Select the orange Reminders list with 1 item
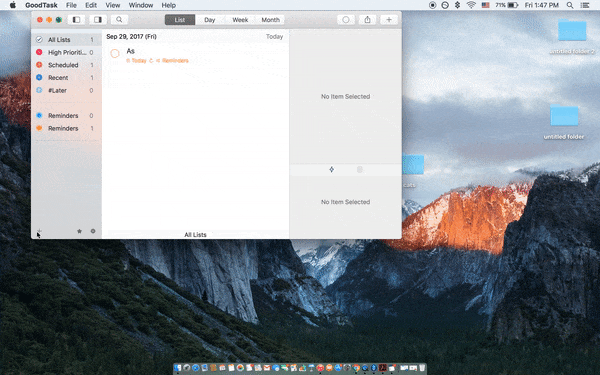 tap(66, 128)
